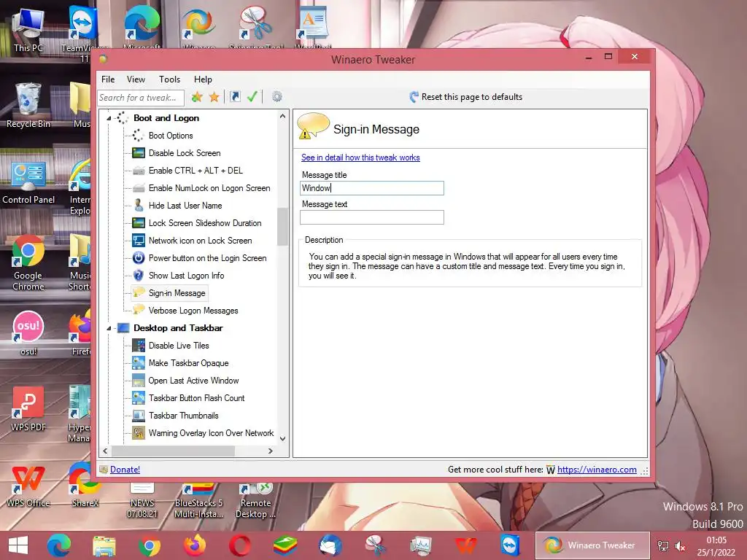Open Control Panel desktop icon
The width and height of the screenshot is (747, 560).
click(x=28, y=183)
